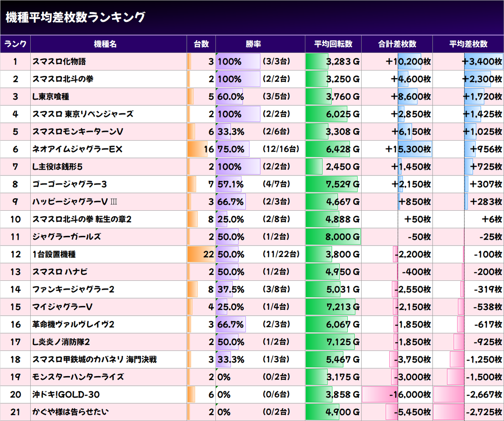Select machine name かぐや様は告らせたい

point(70,412)
